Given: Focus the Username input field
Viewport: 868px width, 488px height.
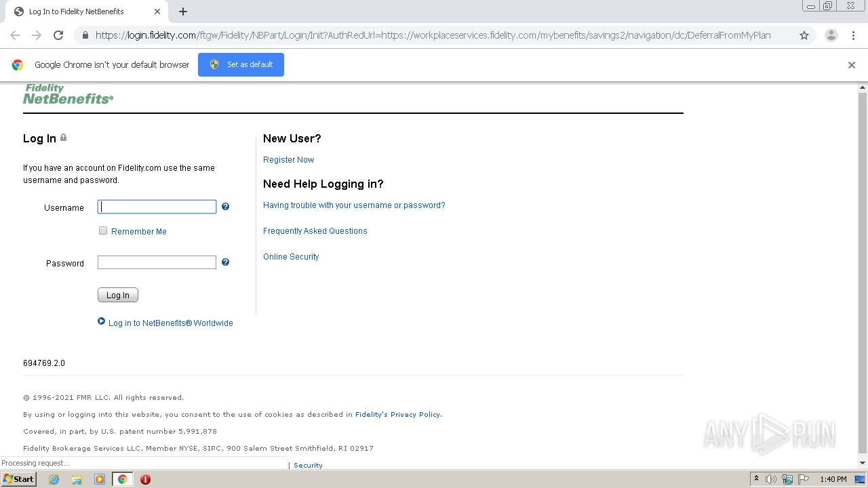Looking at the screenshot, I should click(x=157, y=207).
